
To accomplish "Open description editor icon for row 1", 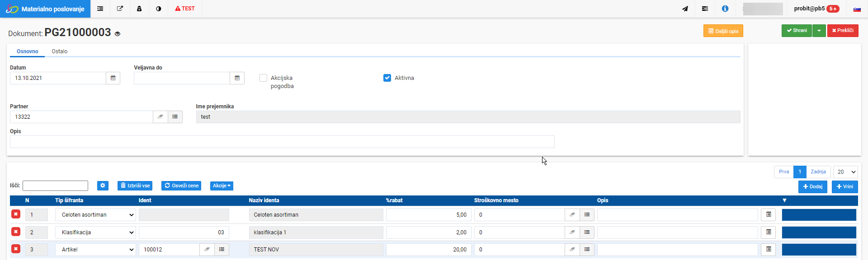I will 769,214.
